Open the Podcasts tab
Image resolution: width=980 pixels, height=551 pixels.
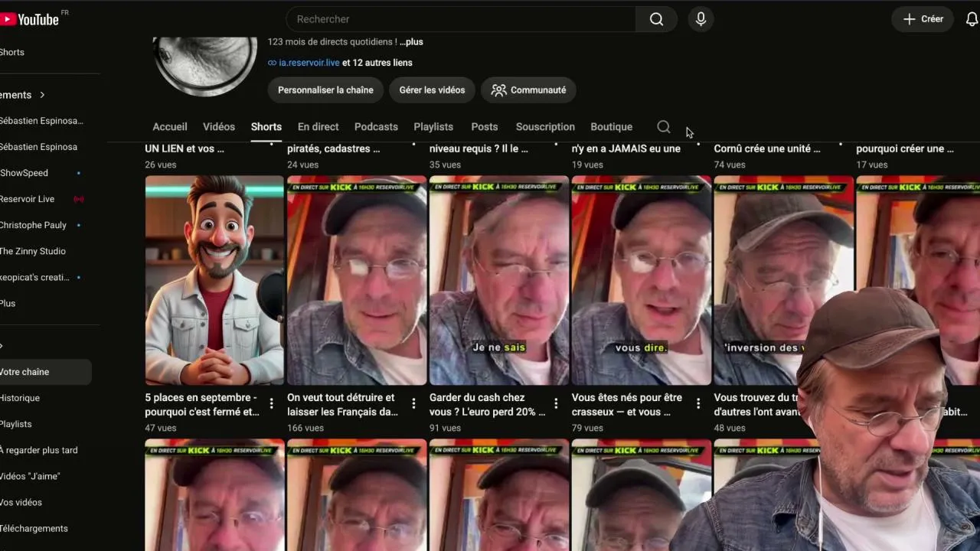pyautogui.click(x=376, y=127)
